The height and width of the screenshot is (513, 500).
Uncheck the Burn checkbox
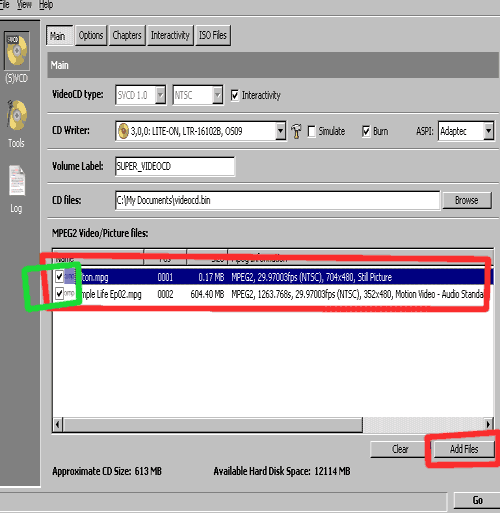point(366,131)
